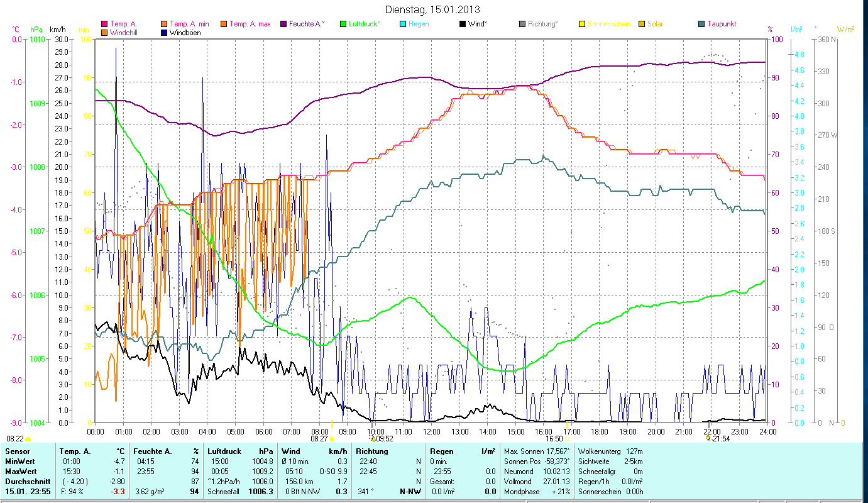
Task: Click the pink Temp. A. legend color swatch
Action: tap(104, 24)
